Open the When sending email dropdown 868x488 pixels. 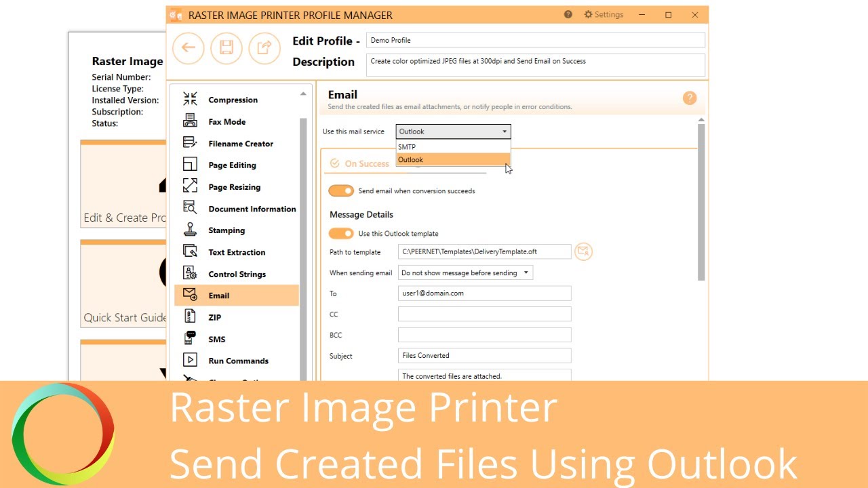pyautogui.click(x=465, y=273)
